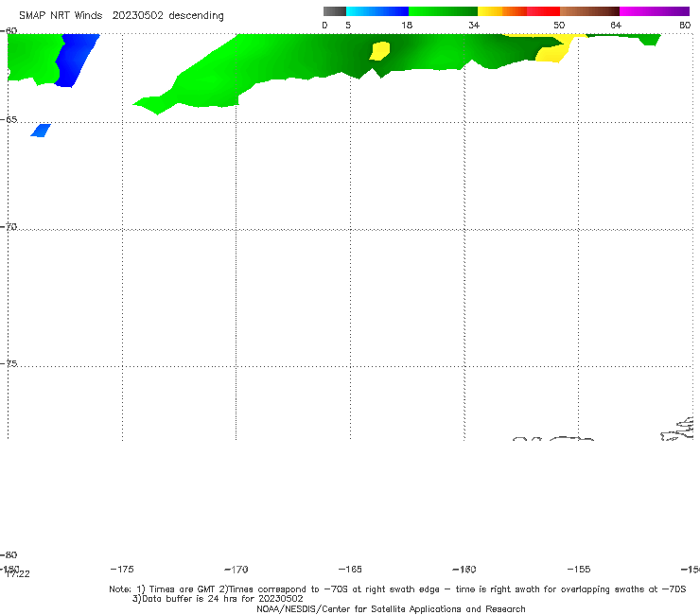The image size is (700, 615).
Task: Click the 'SMAP NRT Winds' title text
Action: click(61, 16)
